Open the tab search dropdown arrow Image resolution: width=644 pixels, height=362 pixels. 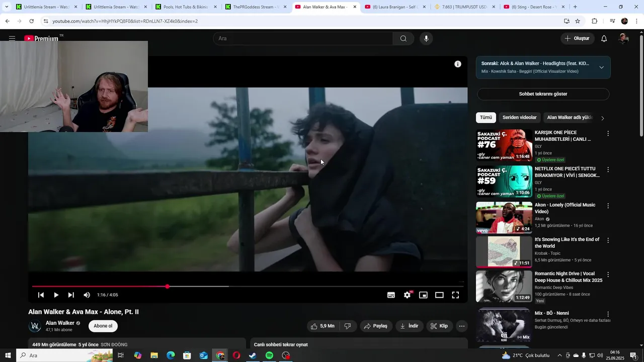click(7, 7)
